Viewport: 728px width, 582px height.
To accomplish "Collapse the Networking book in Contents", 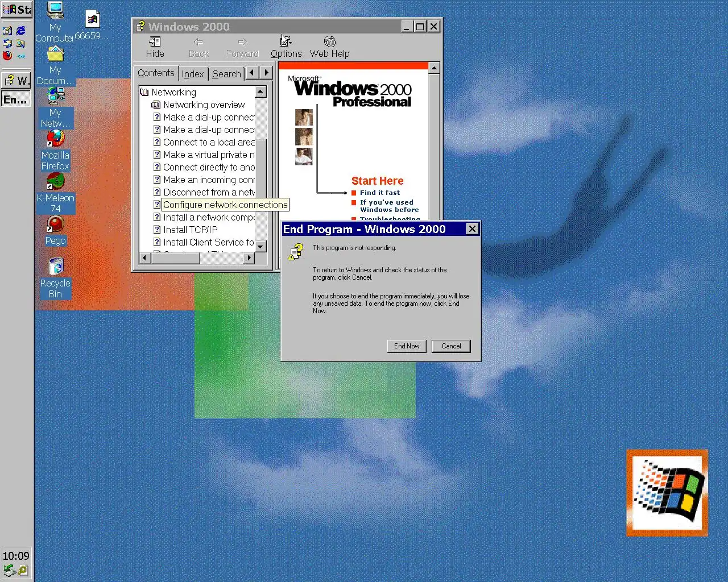I will pyautogui.click(x=144, y=92).
